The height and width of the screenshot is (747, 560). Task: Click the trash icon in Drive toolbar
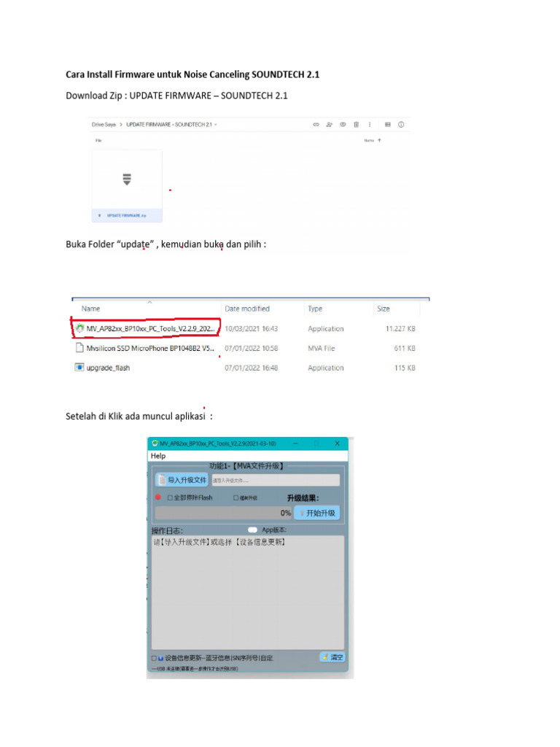356,124
